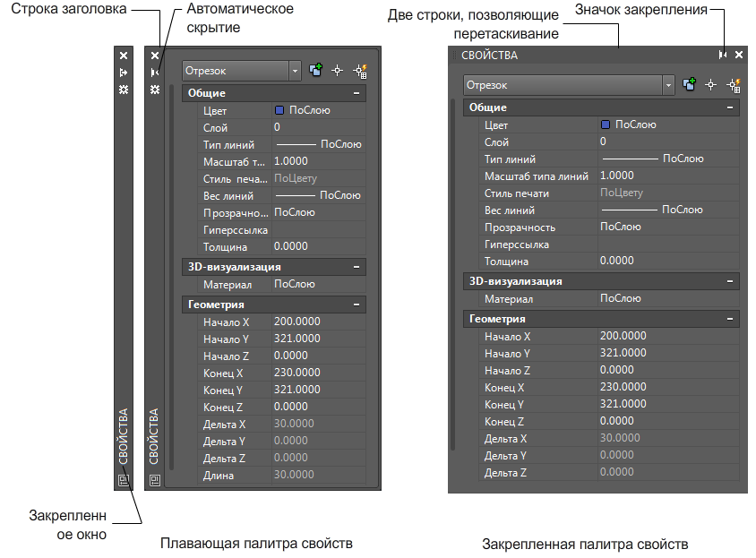Close the floating properties palette
The image size is (756, 558).
154,56
